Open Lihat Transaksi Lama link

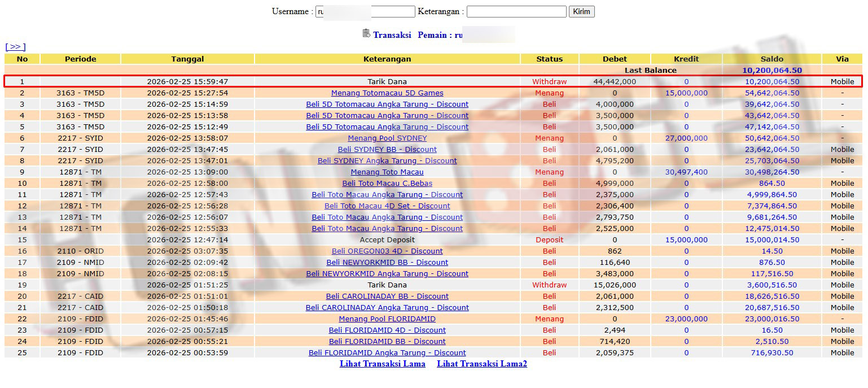382,364
